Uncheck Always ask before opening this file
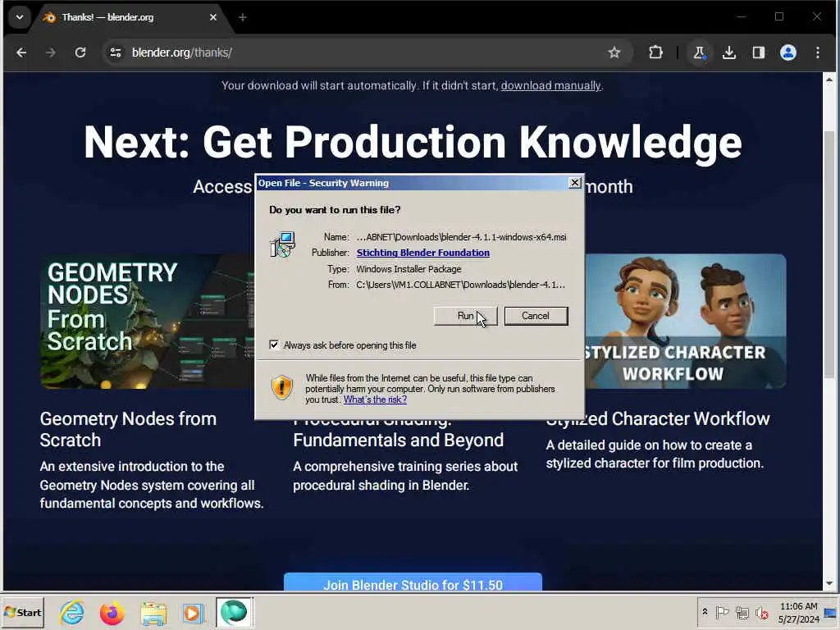This screenshot has width=840, height=630. click(x=274, y=345)
